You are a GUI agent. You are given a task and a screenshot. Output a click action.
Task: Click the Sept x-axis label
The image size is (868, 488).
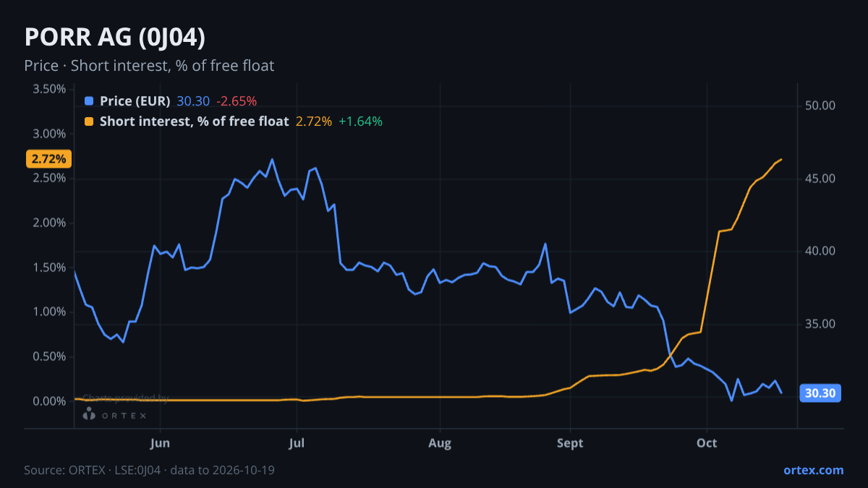(571, 442)
